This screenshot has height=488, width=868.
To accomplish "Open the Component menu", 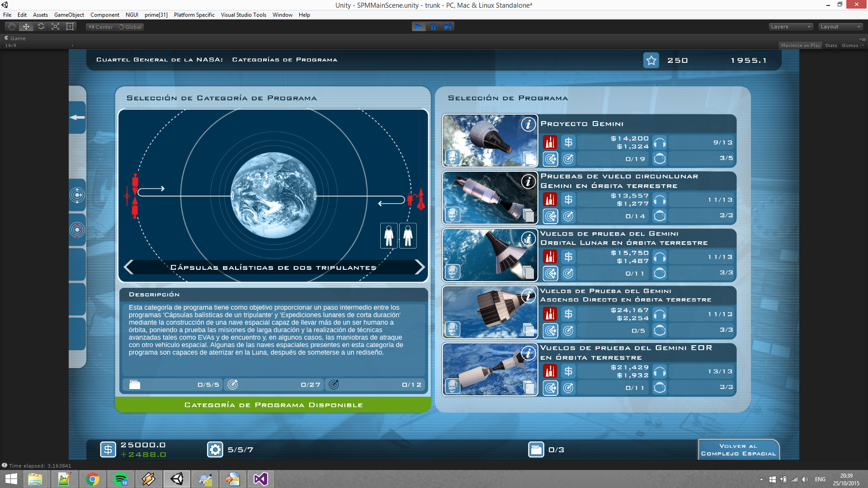I will point(105,15).
